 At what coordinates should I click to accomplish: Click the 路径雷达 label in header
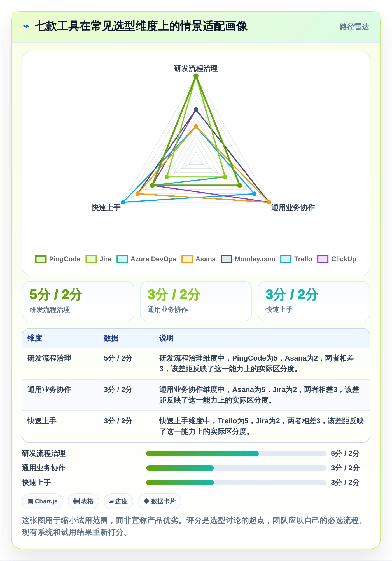coord(354,27)
